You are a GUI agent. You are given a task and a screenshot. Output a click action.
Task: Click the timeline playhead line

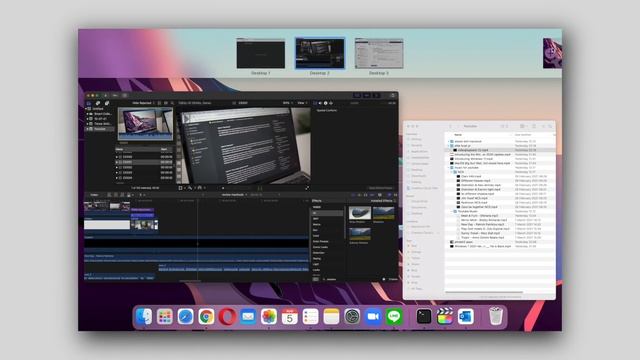pos(198,241)
